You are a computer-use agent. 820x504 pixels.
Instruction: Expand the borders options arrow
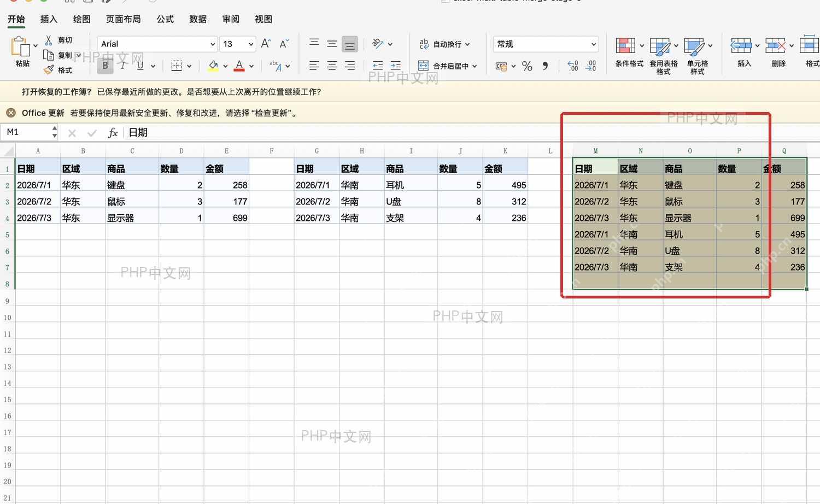(189, 66)
